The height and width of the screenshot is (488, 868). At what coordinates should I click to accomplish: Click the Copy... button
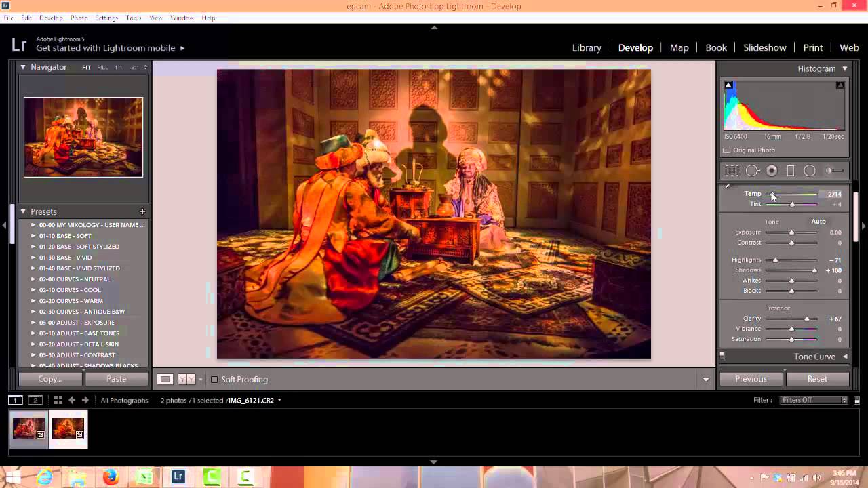(x=50, y=379)
